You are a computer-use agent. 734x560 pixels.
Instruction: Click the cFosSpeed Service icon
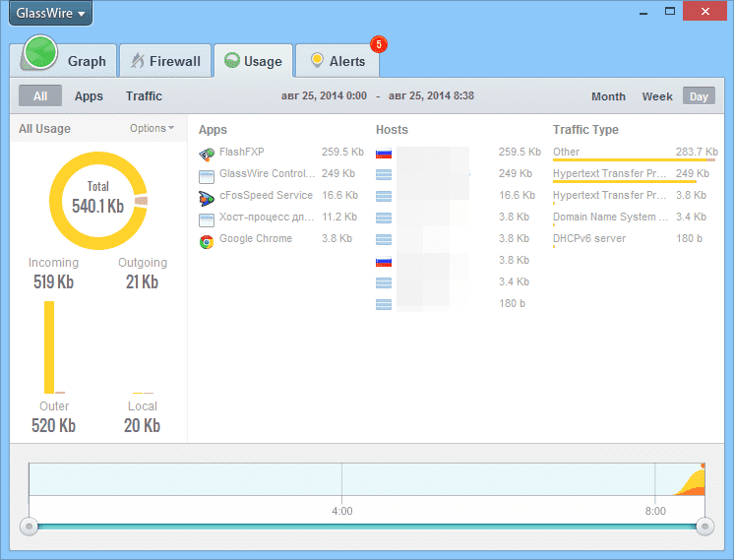tap(207, 197)
